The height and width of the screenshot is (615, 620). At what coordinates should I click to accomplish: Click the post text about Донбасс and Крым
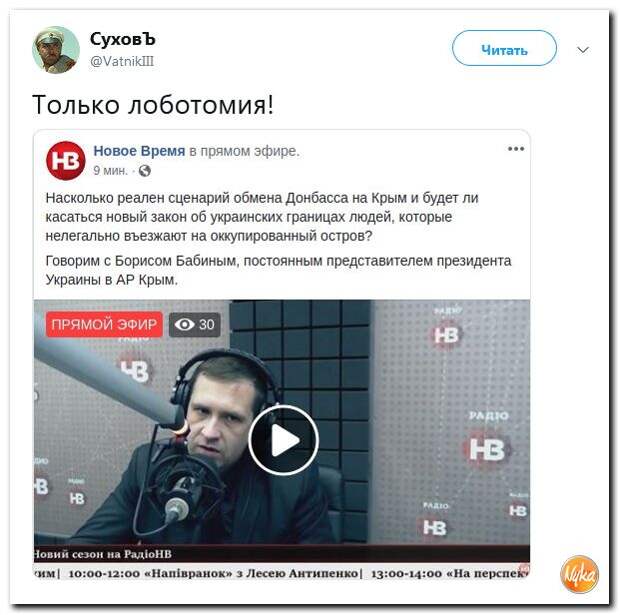(262, 217)
